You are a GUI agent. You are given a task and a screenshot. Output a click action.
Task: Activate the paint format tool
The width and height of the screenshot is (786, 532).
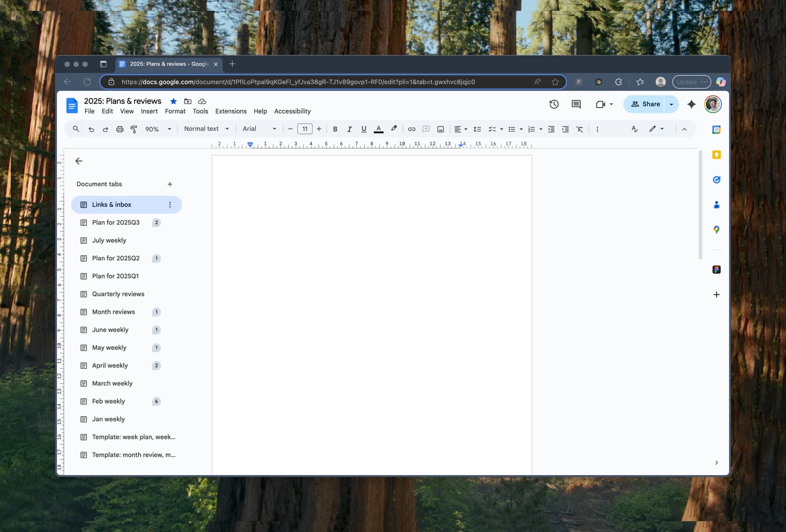click(134, 129)
